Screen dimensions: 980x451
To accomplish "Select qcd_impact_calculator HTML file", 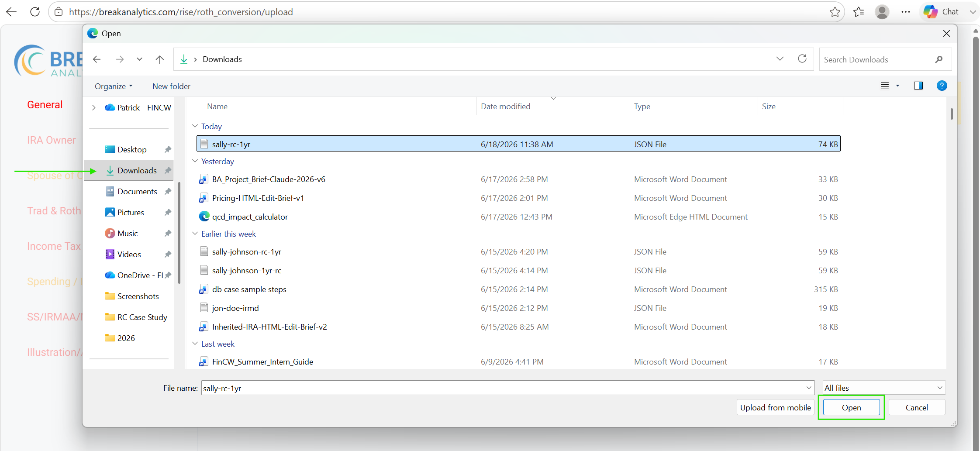I will 518,217.
